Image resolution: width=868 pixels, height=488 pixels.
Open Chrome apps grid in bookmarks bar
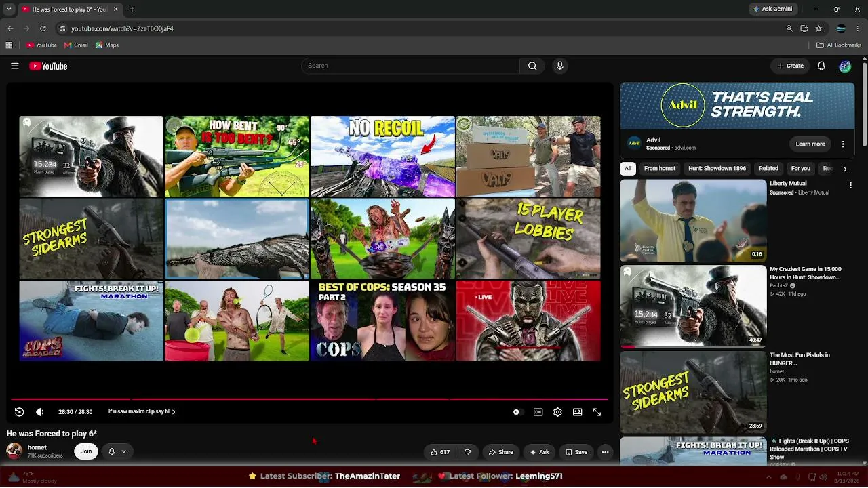point(9,45)
